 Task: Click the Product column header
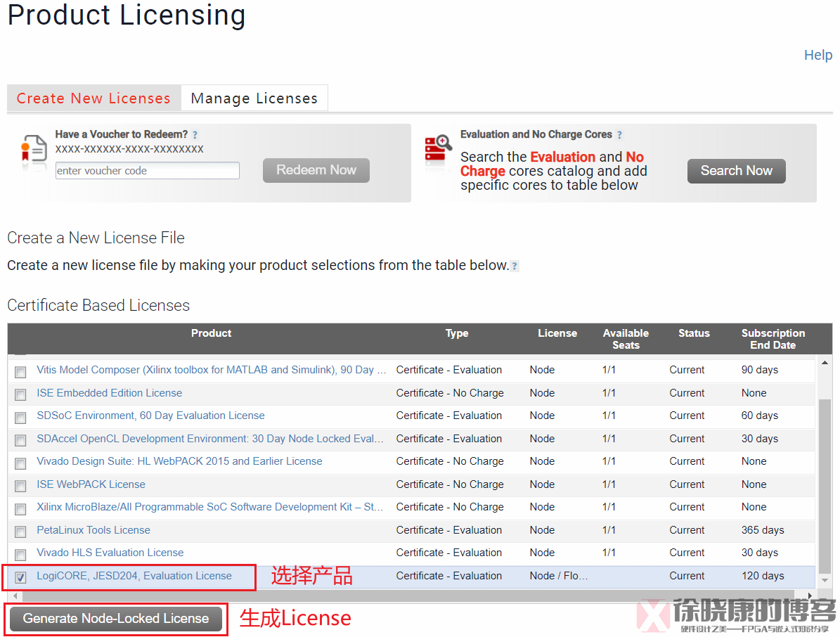(211, 333)
